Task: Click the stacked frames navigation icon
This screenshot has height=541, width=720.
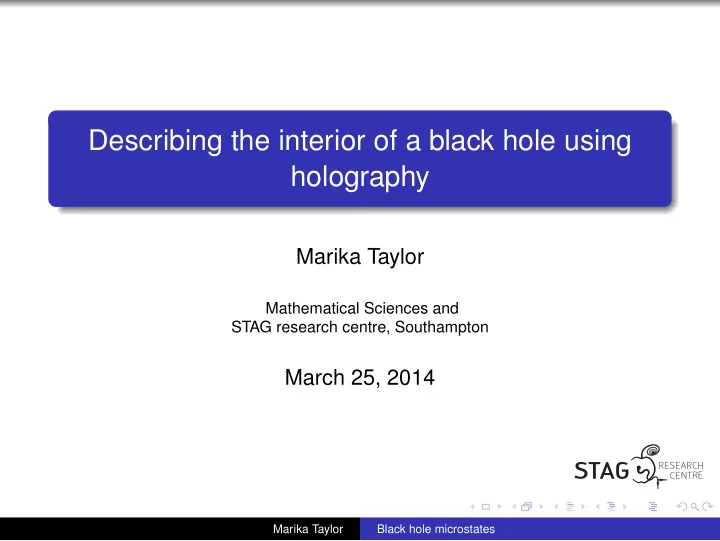Action: 527,507
